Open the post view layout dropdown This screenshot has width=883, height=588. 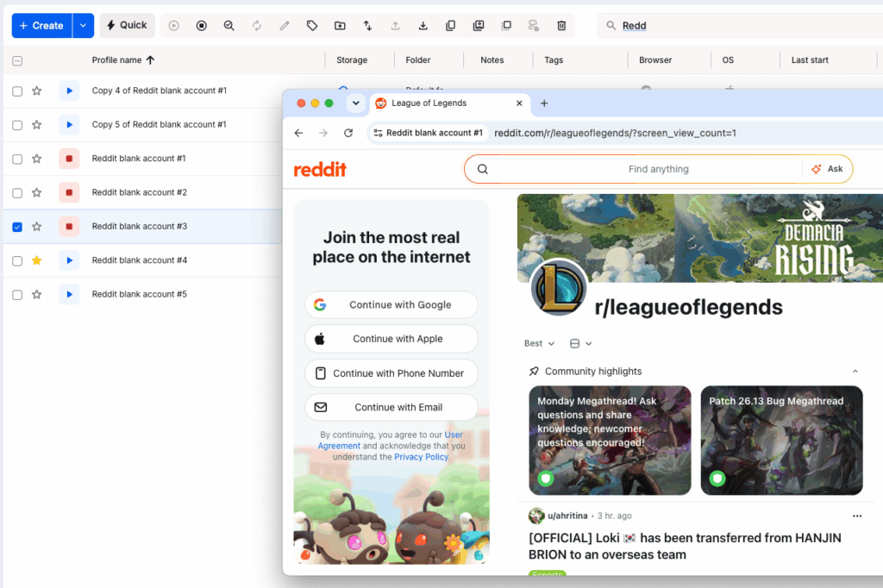tap(580, 343)
